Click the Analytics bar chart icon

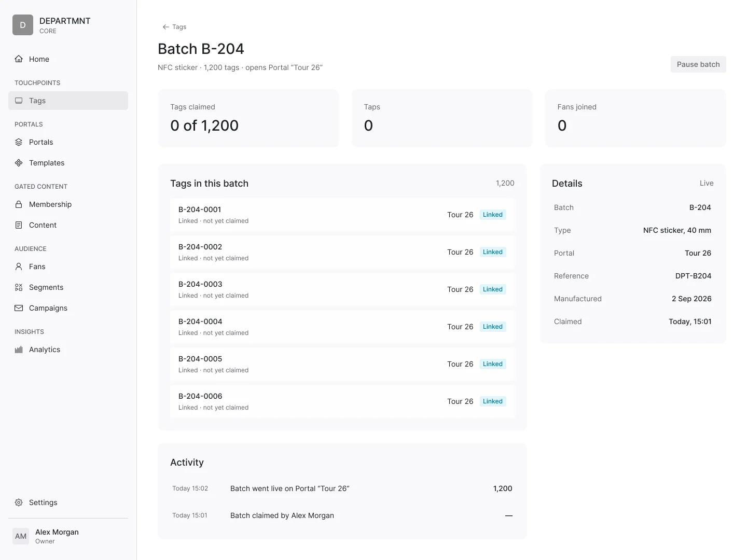click(x=19, y=349)
